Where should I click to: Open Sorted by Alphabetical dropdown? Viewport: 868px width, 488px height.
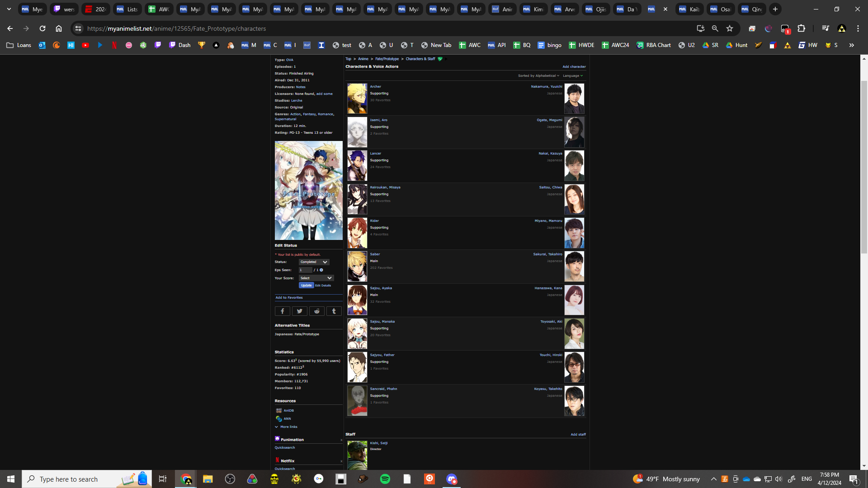point(538,76)
